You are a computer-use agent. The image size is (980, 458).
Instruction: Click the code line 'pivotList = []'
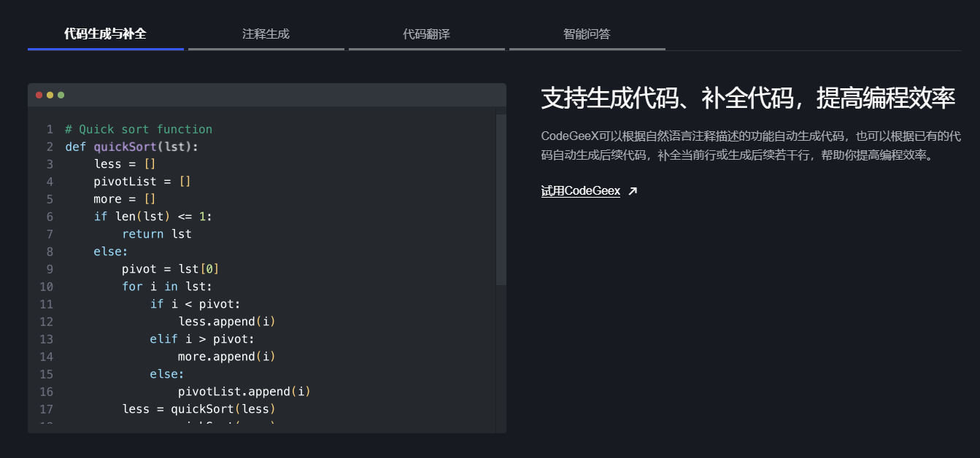[142, 182]
